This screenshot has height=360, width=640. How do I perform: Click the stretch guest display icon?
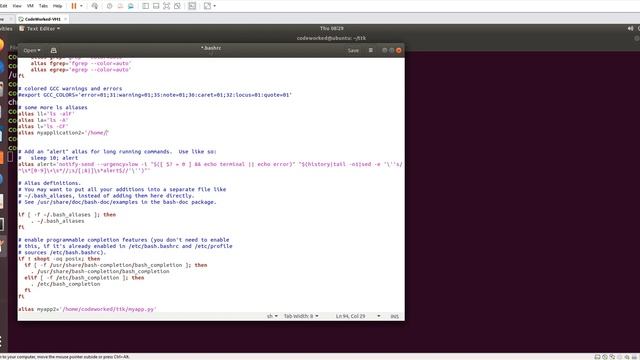[207, 6]
